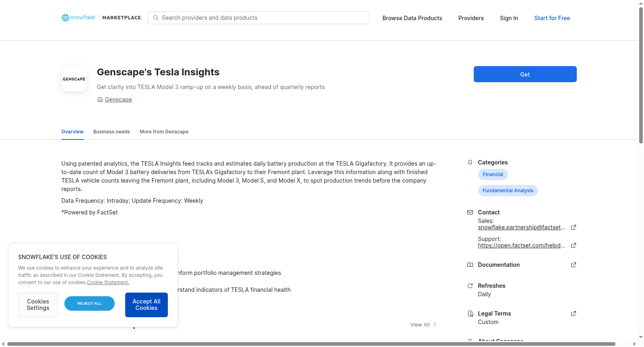Click the snowflake.partnership sales email link
This screenshot has height=347, width=644.
coord(521,227)
